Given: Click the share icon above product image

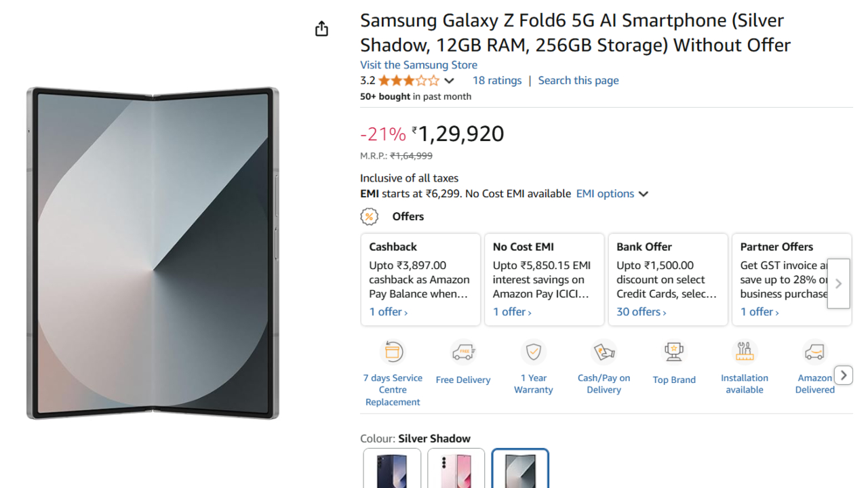Looking at the screenshot, I should tap(321, 28).
